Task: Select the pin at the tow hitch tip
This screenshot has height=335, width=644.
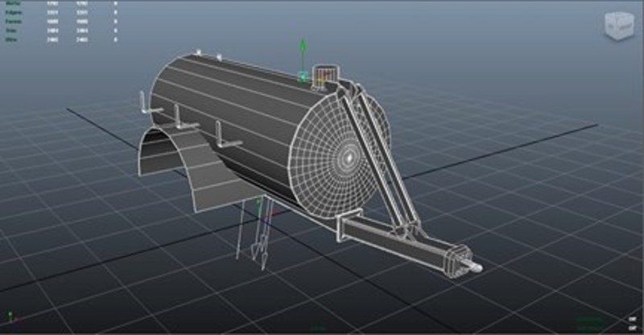Action: tap(473, 267)
